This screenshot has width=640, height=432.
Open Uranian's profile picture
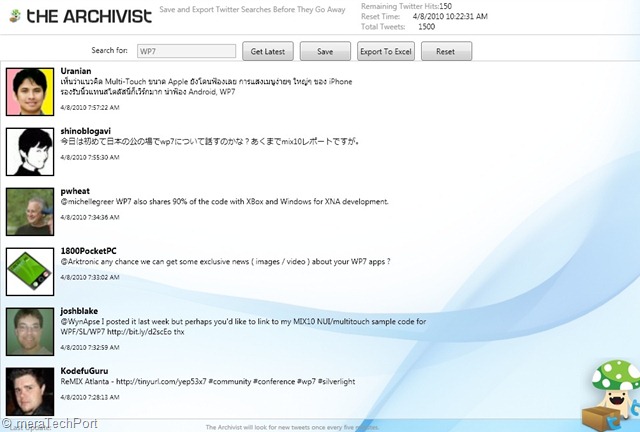(x=30, y=92)
